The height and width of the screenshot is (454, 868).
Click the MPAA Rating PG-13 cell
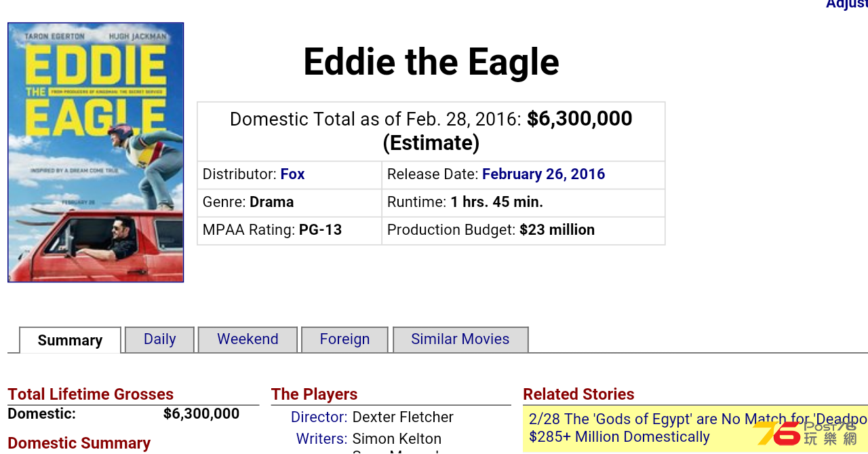pyautogui.click(x=290, y=231)
